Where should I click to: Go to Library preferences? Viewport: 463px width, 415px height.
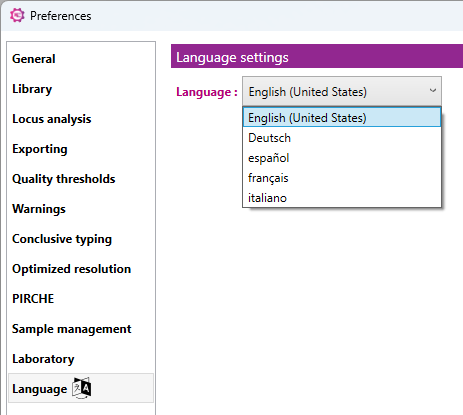tap(32, 89)
